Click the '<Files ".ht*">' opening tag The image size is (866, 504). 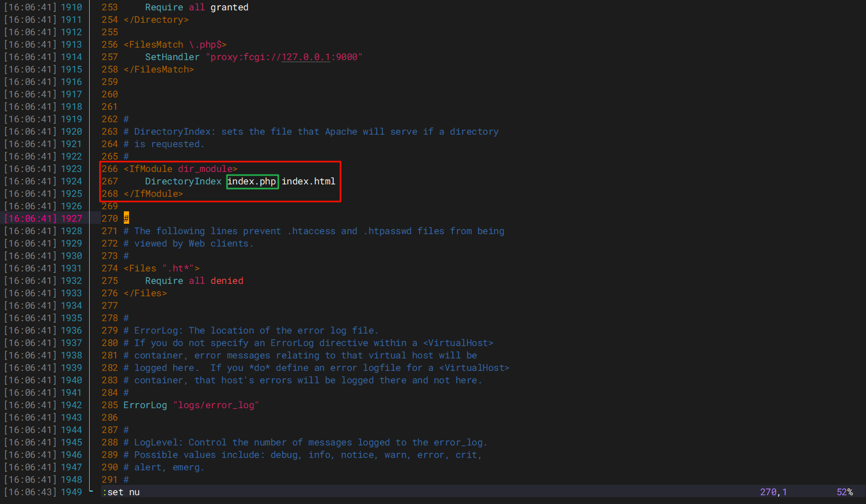click(161, 268)
